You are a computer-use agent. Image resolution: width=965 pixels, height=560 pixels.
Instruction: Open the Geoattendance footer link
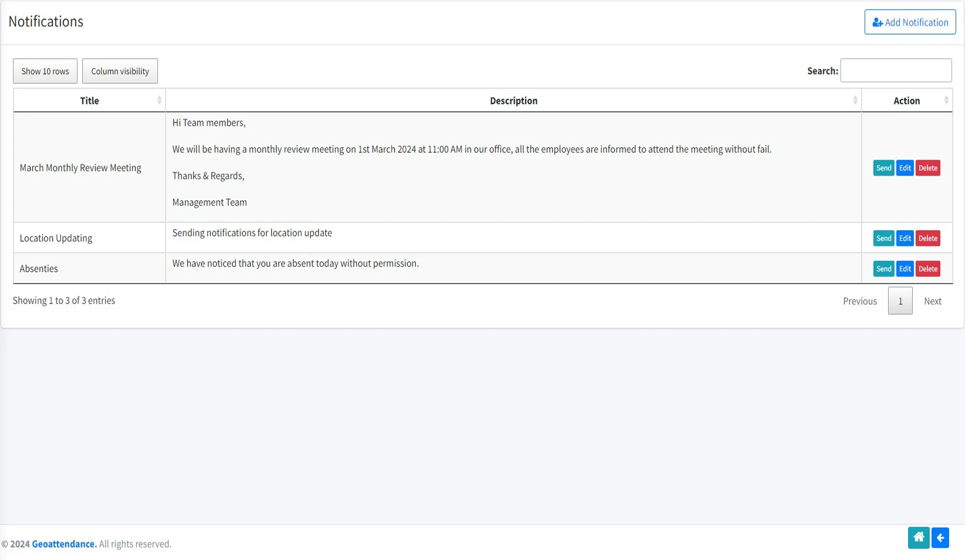pyautogui.click(x=64, y=544)
